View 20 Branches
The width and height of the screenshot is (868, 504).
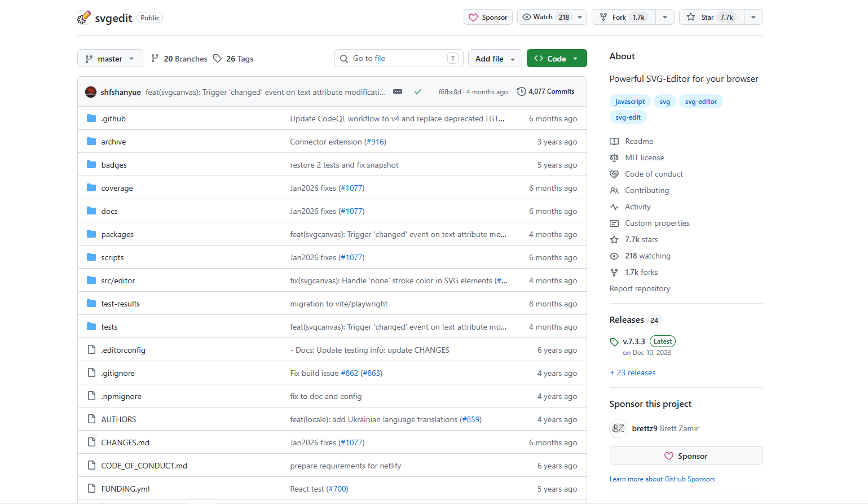coord(179,59)
